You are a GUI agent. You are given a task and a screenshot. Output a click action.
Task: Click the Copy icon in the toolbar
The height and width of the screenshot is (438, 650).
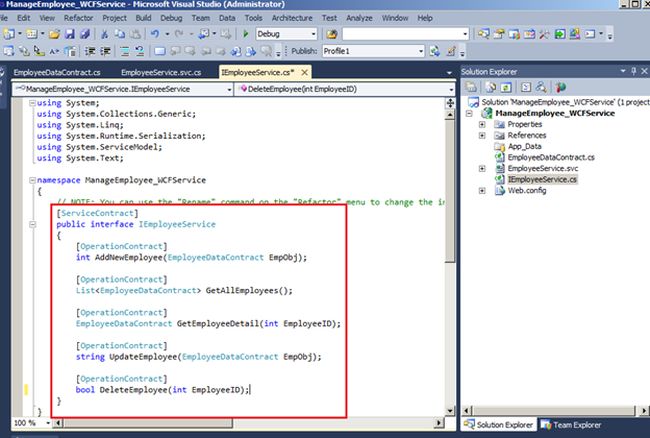click(x=120, y=34)
